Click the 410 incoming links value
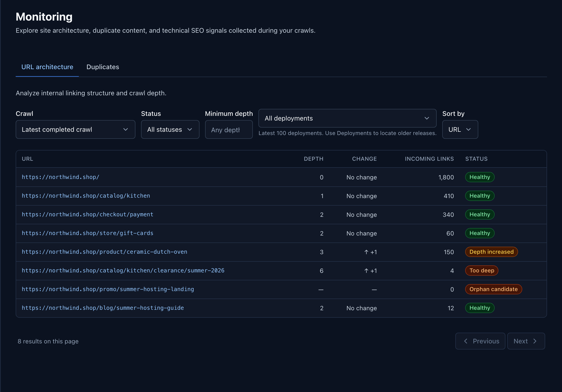Image resolution: width=562 pixels, height=392 pixels. [x=449, y=196]
